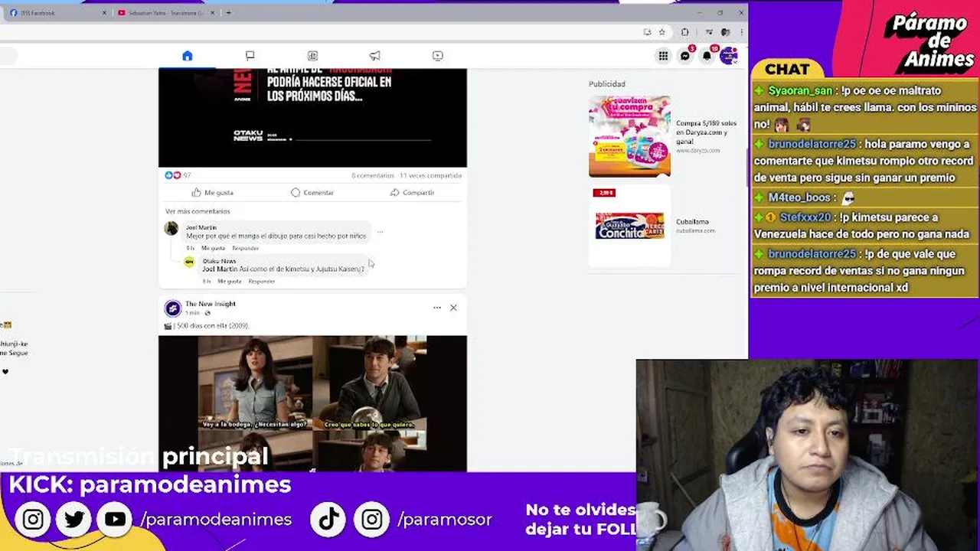This screenshot has width=980, height=551.
Task: Open the Cuballama Conchita ad thumbnail
Action: pyautogui.click(x=629, y=225)
